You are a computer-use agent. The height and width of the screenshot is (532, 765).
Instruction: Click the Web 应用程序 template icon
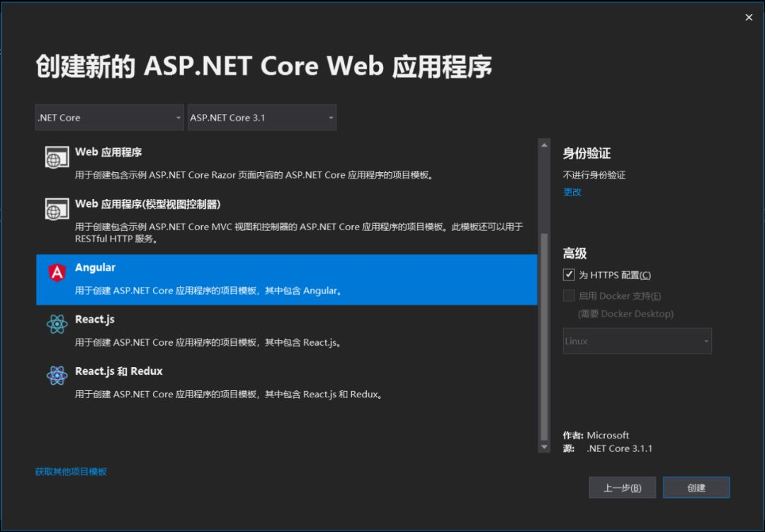[57, 157]
